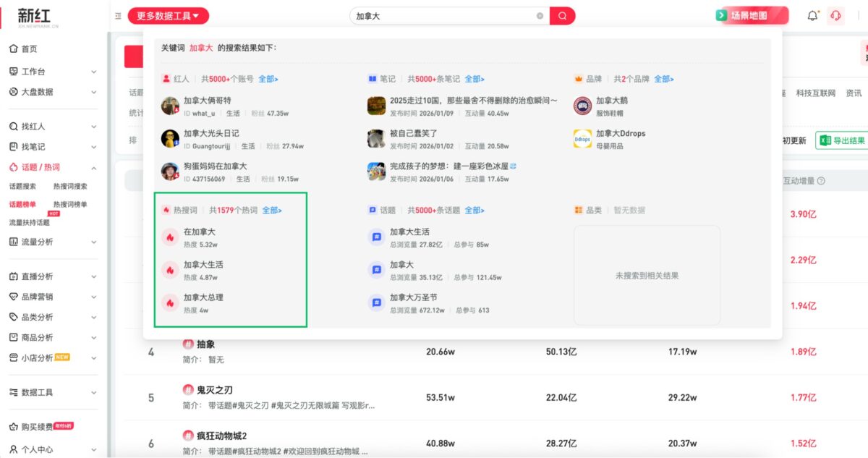Viewport: 868px width, 458px height.
Task: Open 话题搜索 submenu item
Action: [x=22, y=186]
